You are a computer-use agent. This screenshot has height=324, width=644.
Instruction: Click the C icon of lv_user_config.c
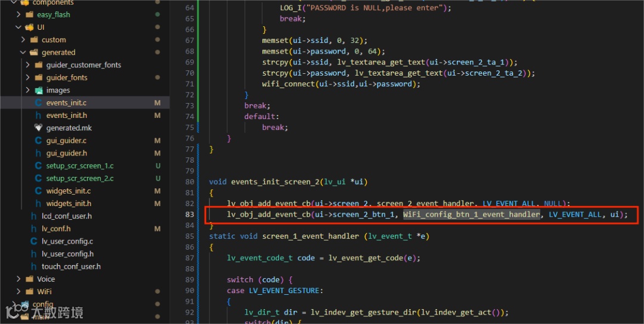(34, 241)
